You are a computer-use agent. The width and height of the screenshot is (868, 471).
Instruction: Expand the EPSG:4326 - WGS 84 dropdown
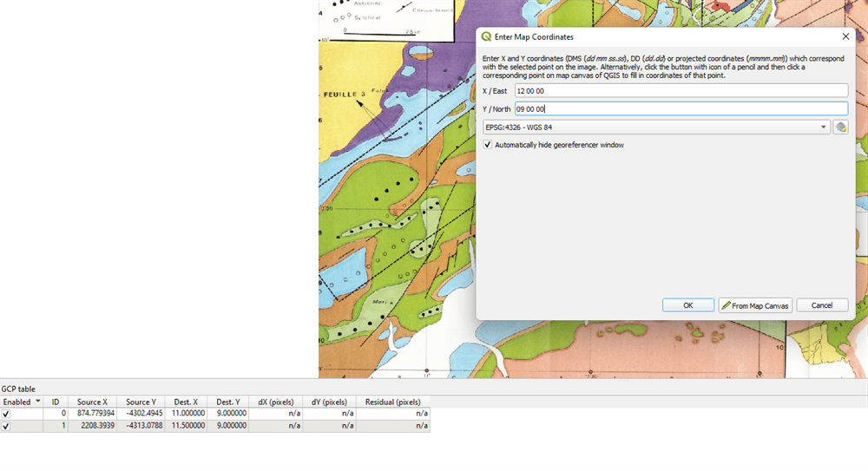(x=824, y=128)
